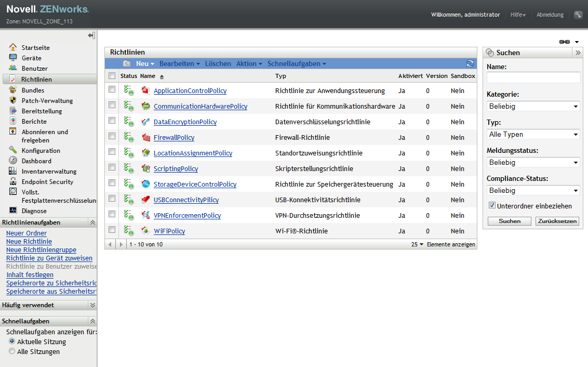This screenshot has width=588, height=367.
Task: Click the refresh icon in Richtlinien toolbar
Action: (x=470, y=63)
